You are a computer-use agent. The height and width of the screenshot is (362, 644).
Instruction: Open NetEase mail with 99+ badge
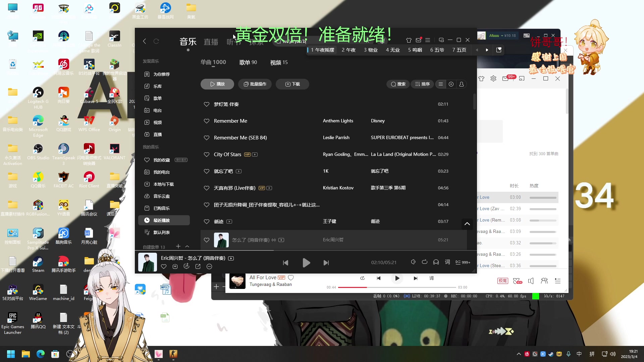pos(506,78)
